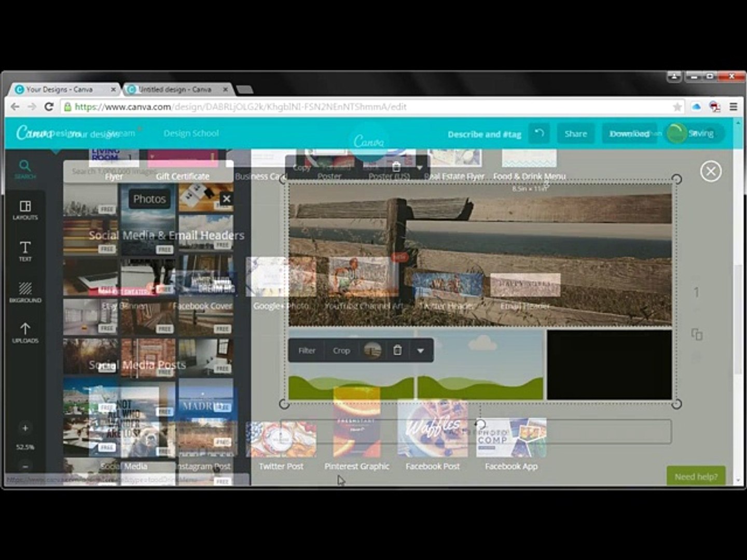Click the Real Estate Flyer label
This screenshot has height=560, width=747.
pyautogui.click(x=454, y=176)
